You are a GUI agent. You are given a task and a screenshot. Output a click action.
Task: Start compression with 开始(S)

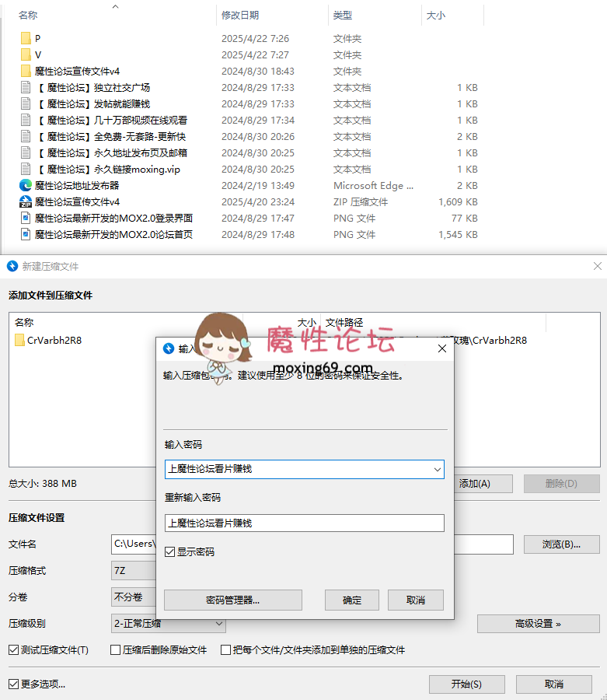coord(467,684)
